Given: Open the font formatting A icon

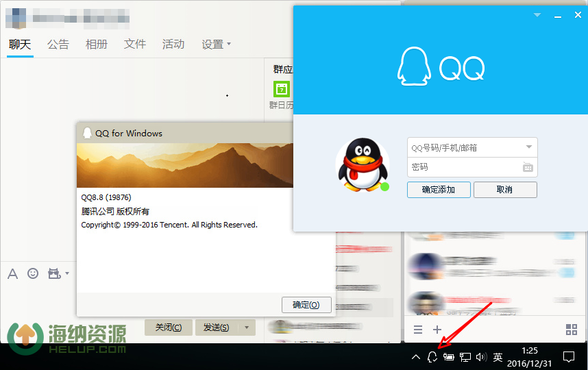Looking at the screenshot, I should pyautogui.click(x=13, y=273).
